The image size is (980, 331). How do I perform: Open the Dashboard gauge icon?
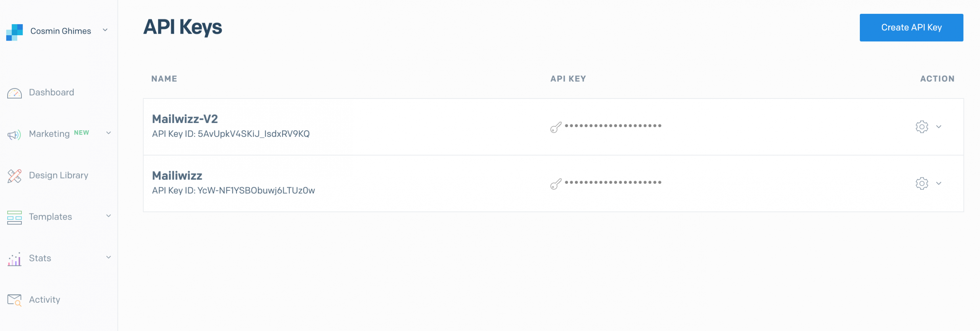(x=15, y=93)
